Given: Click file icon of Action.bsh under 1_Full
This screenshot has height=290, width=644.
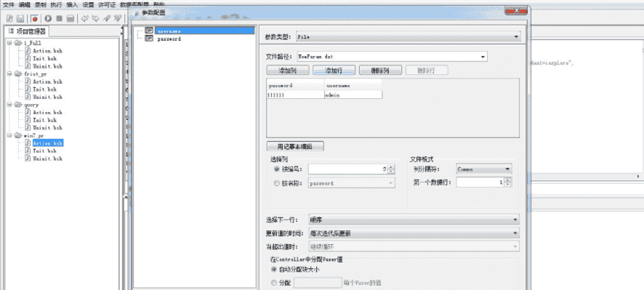Looking at the screenshot, I should (28, 51).
